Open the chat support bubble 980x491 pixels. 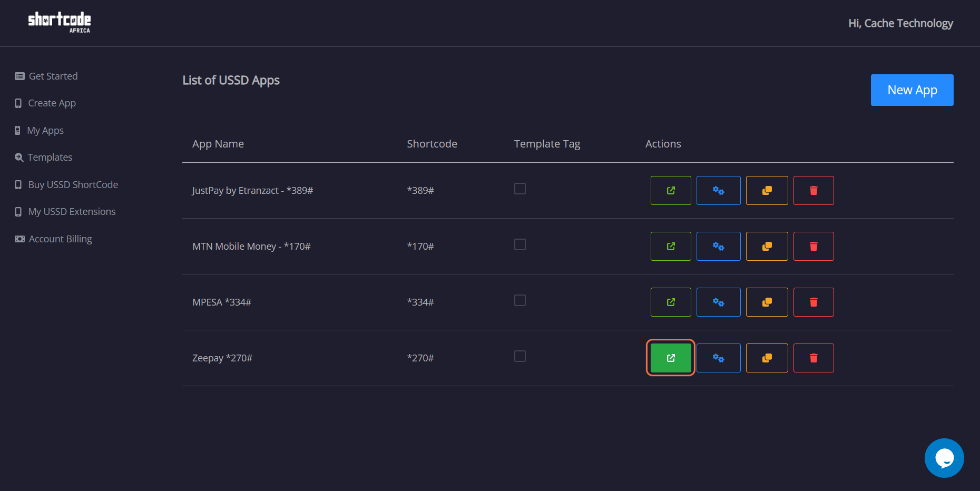tap(944, 458)
